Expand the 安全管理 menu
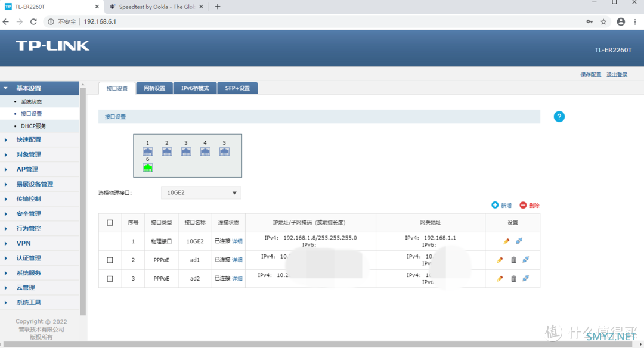The image size is (644, 348). [x=39, y=214]
